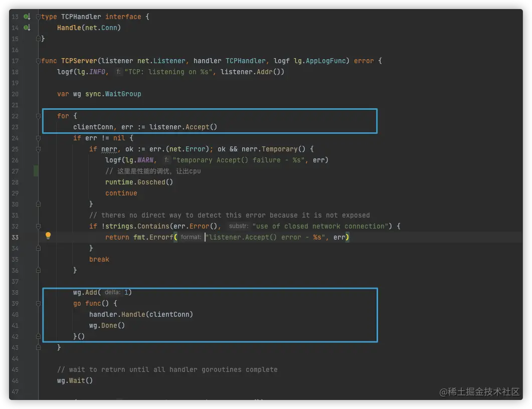Click the yellow lightbulb quick-fix icon
Viewport: 532px width, 409px height.
[x=48, y=236]
